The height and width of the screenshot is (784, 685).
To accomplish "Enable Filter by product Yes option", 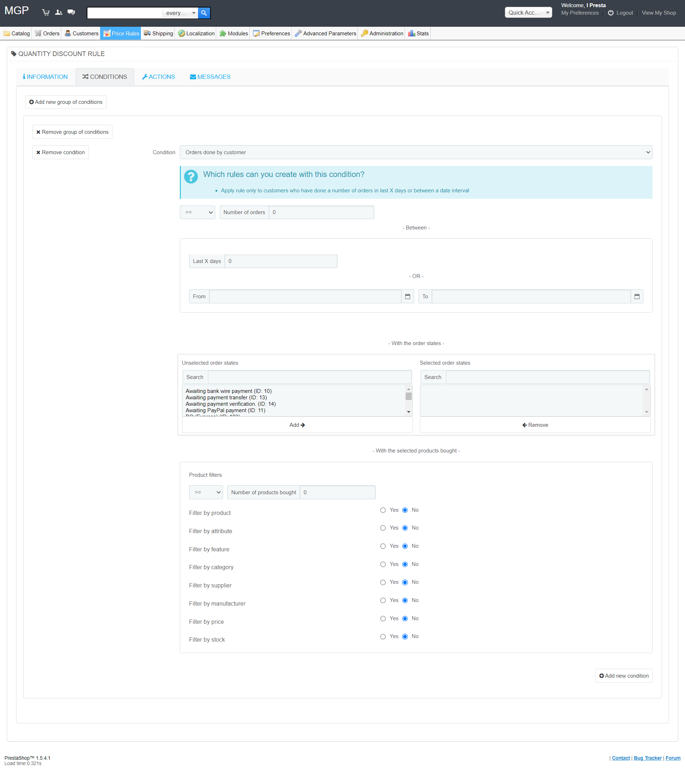I will tap(382, 510).
